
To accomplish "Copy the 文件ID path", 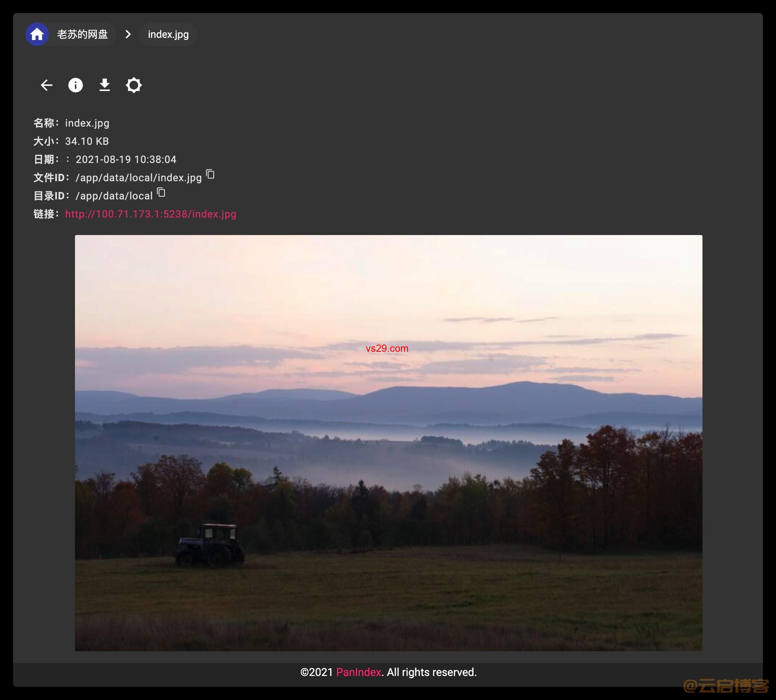I will [210, 174].
